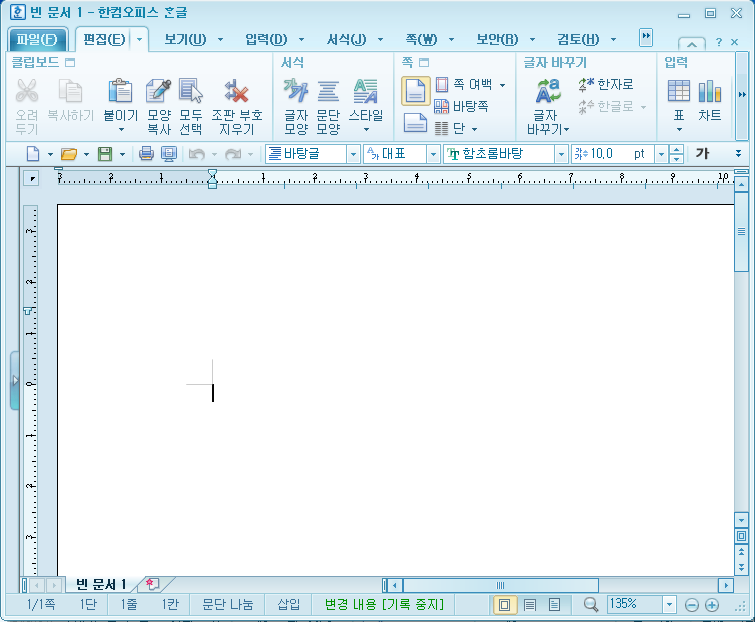Image resolution: width=755 pixels, height=622 pixels.
Task: Select full-page view mode icon
Action: tap(555, 605)
